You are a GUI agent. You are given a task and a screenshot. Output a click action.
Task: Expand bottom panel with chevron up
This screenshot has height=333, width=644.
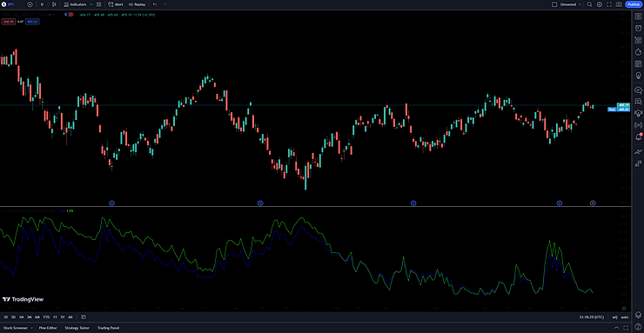pos(616,328)
